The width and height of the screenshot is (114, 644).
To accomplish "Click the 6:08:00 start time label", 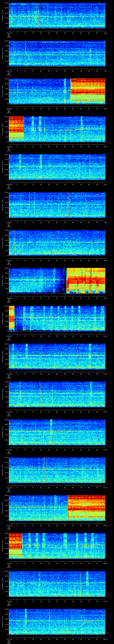I will (x=9, y=298).
